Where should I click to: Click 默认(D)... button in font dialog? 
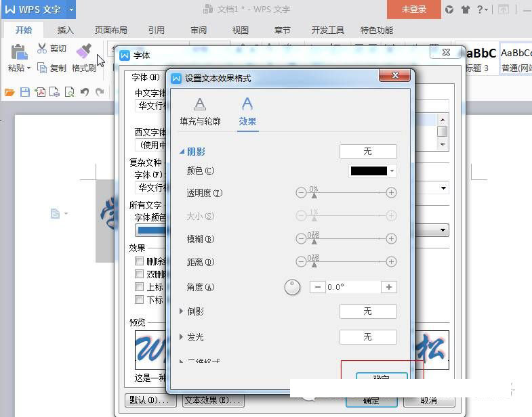click(150, 400)
